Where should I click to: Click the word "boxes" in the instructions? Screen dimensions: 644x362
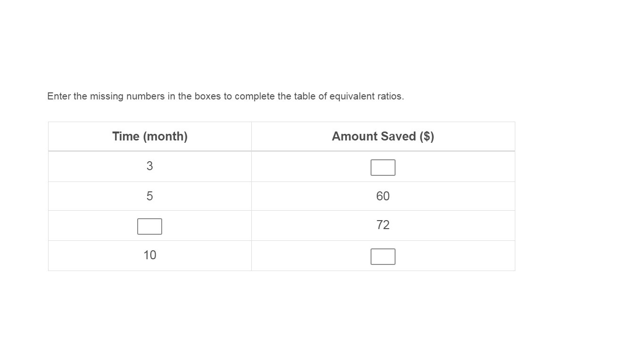click(207, 96)
